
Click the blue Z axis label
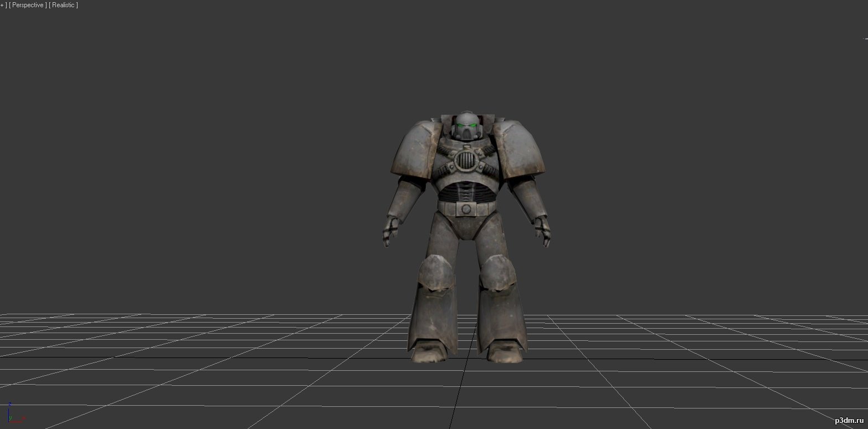[10, 405]
